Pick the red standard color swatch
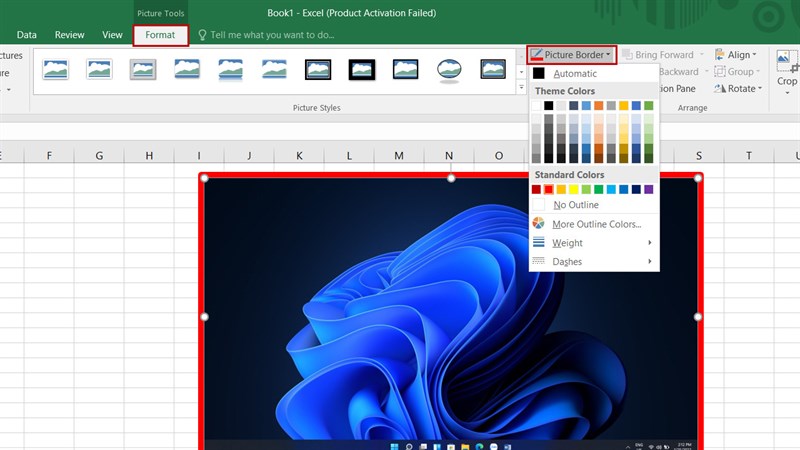The height and width of the screenshot is (450, 800). coord(548,189)
